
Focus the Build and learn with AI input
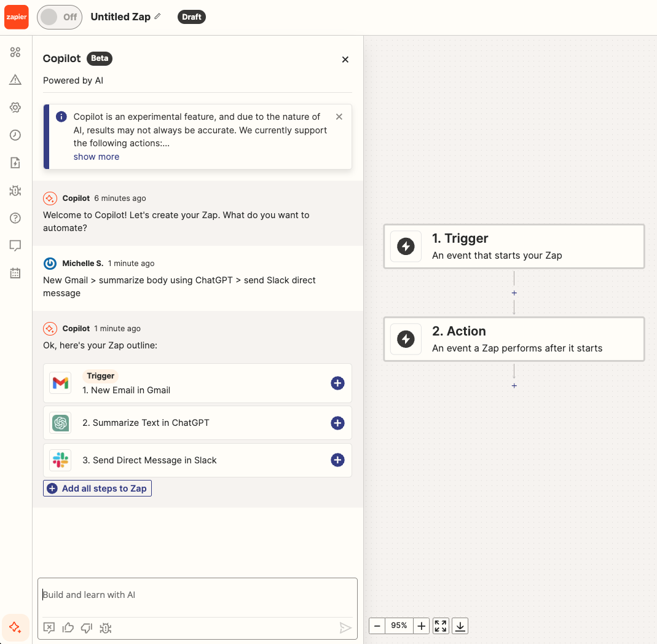197,595
